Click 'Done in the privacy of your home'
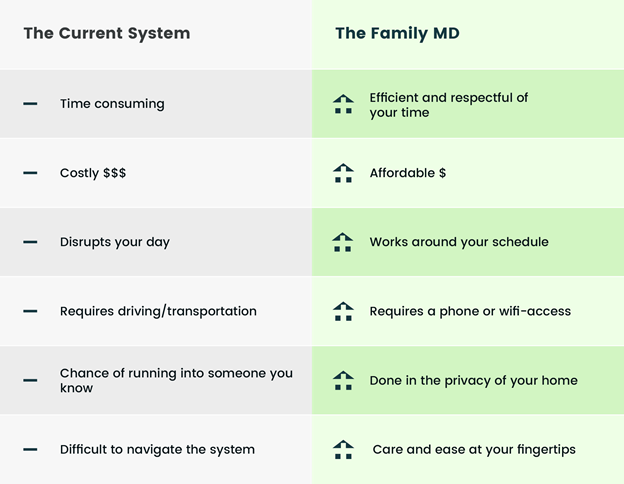The image size is (624, 484). pyautogui.click(x=473, y=380)
